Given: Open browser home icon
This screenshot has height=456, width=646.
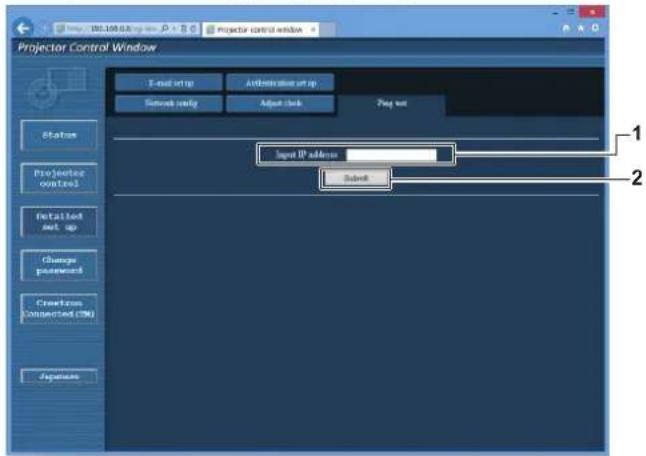Looking at the screenshot, I should click(566, 28).
